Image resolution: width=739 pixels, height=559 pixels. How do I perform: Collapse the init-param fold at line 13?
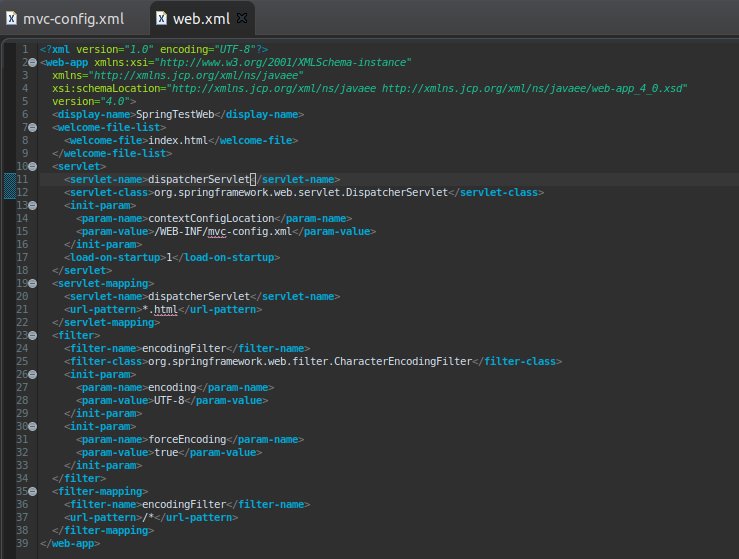tap(33, 206)
